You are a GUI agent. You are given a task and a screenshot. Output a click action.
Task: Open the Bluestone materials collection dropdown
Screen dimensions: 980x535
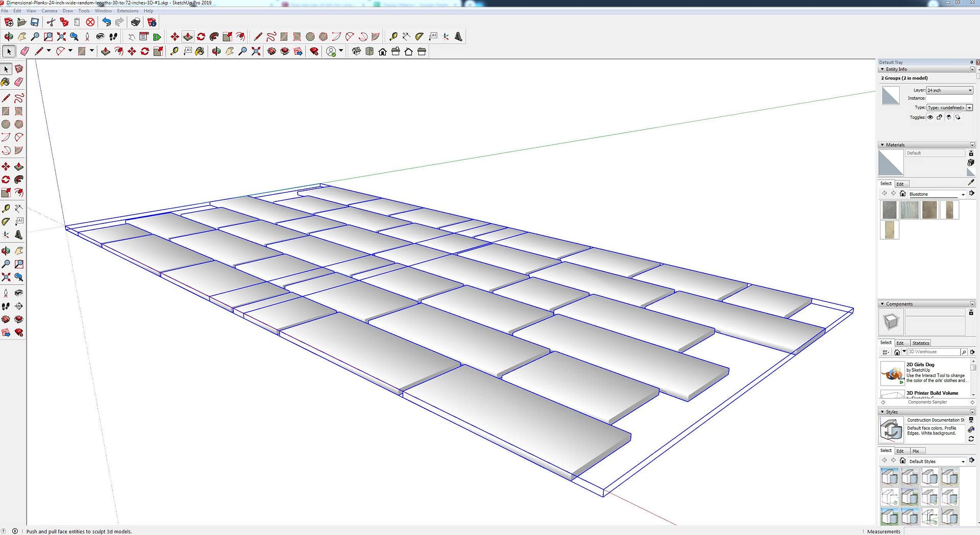[x=963, y=194]
